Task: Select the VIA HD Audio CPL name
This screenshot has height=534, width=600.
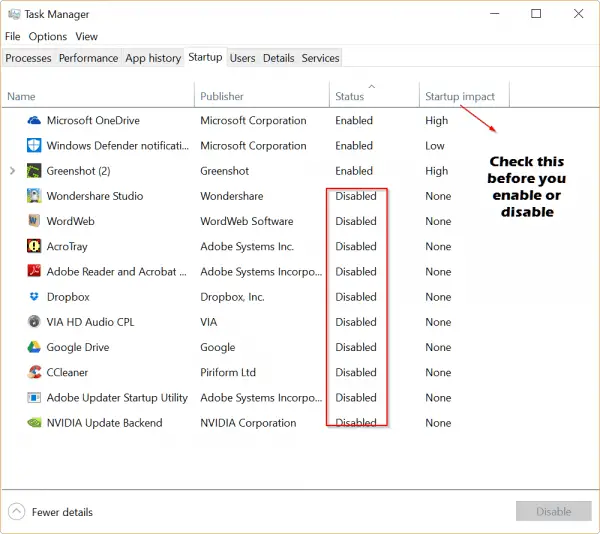Action: coord(90,322)
